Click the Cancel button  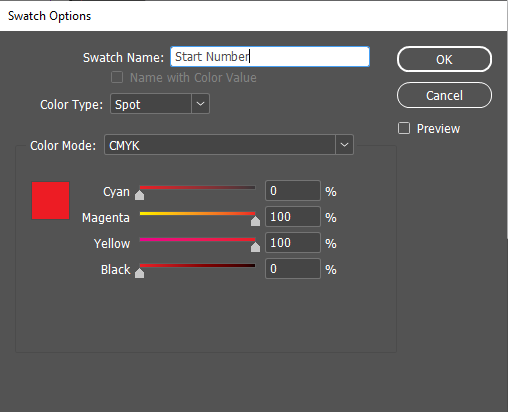[x=444, y=95]
